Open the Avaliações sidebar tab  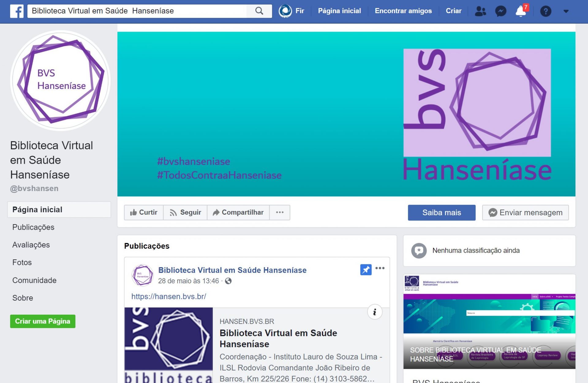(x=31, y=245)
